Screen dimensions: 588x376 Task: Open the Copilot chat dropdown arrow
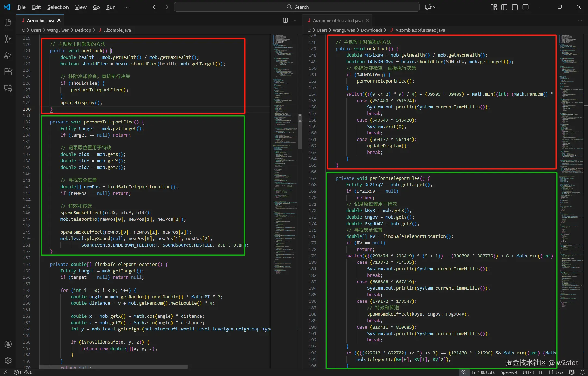pos(435,7)
